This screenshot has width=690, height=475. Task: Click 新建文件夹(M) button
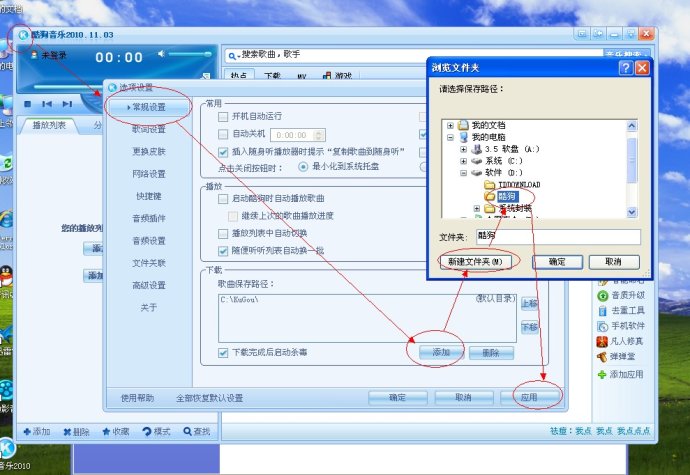point(475,262)
